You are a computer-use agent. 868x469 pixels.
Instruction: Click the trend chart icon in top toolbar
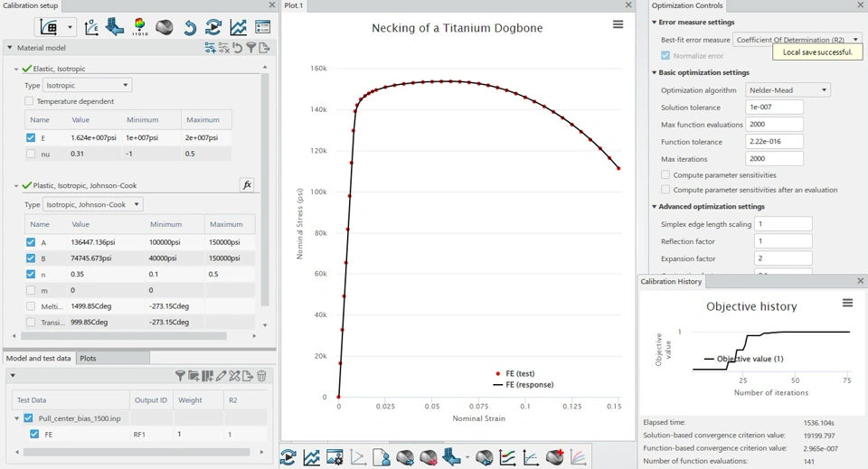pos(238,27)
